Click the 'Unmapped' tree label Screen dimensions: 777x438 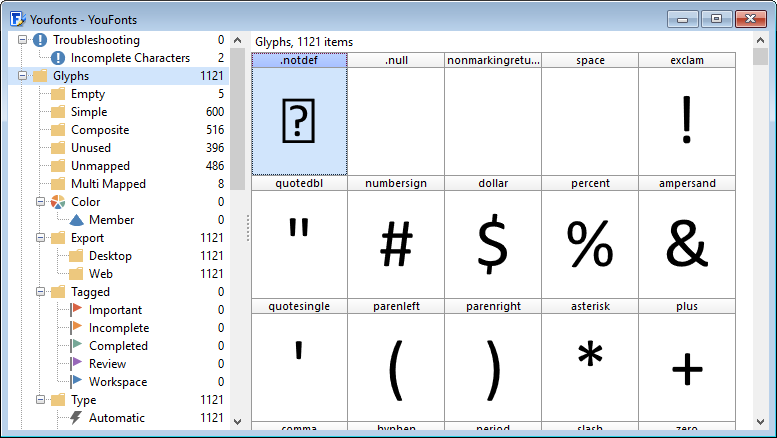click(x=101, y=165)
